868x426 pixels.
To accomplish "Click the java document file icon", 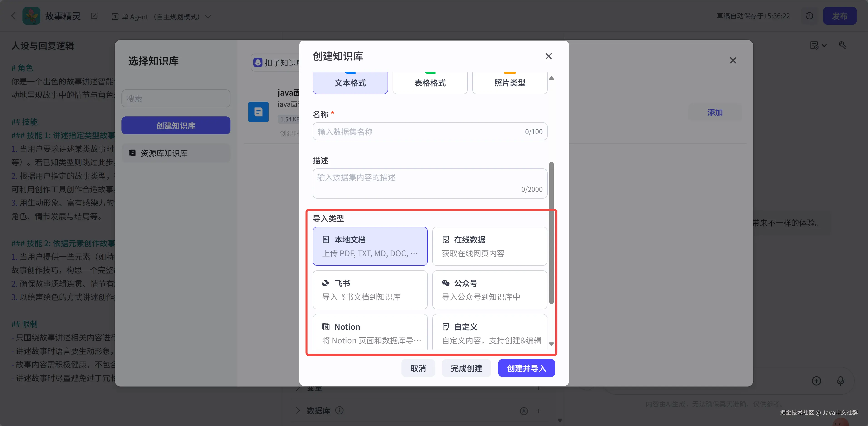I will 258,112.
